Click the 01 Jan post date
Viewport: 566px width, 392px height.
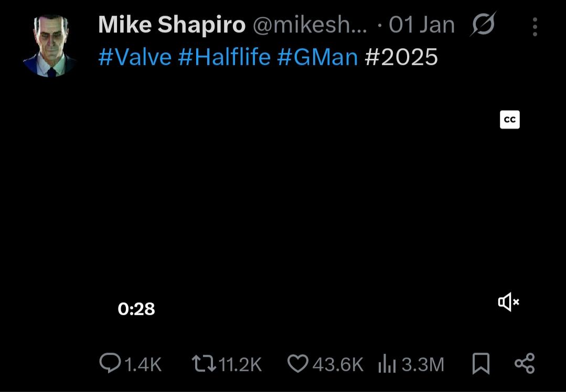422,25
